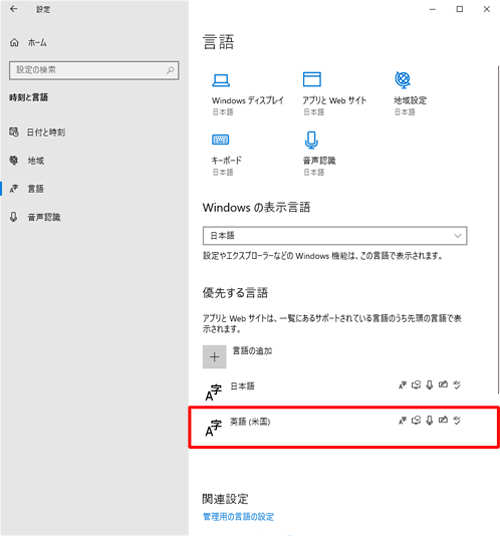Focus the 設定の検索 search field
Screen dimensions: 500x536
(x=94, y=70)
